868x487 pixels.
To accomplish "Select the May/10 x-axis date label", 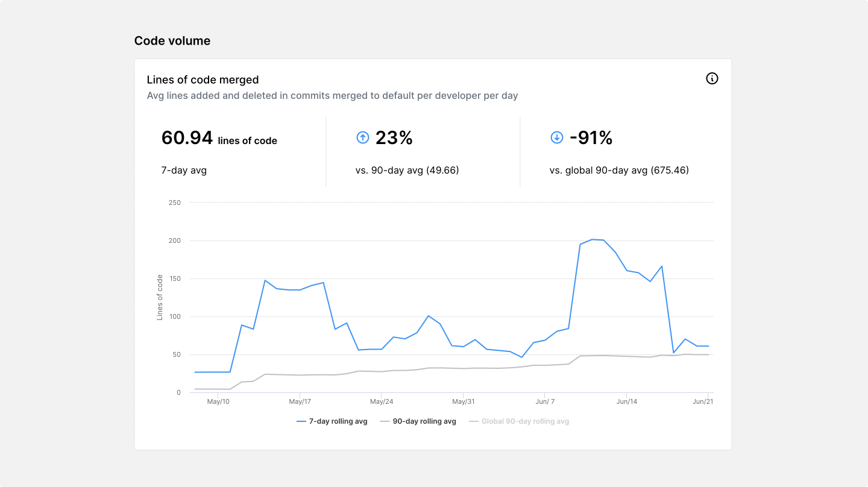I will coord(218,401).
